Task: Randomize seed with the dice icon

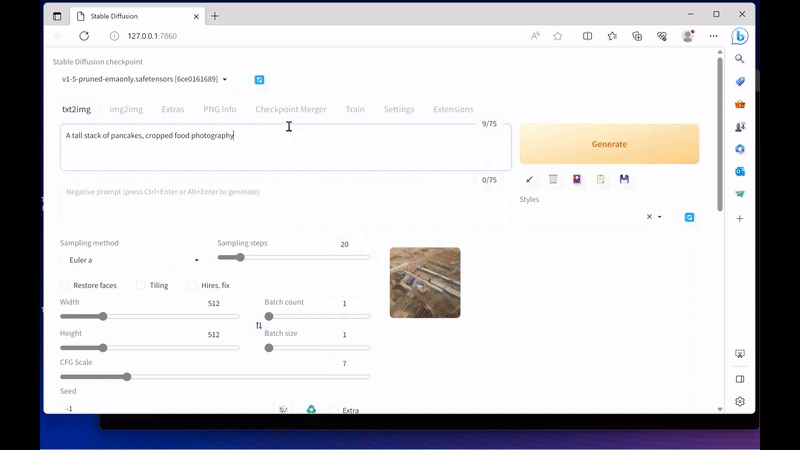Action: [x=284, y=409]
